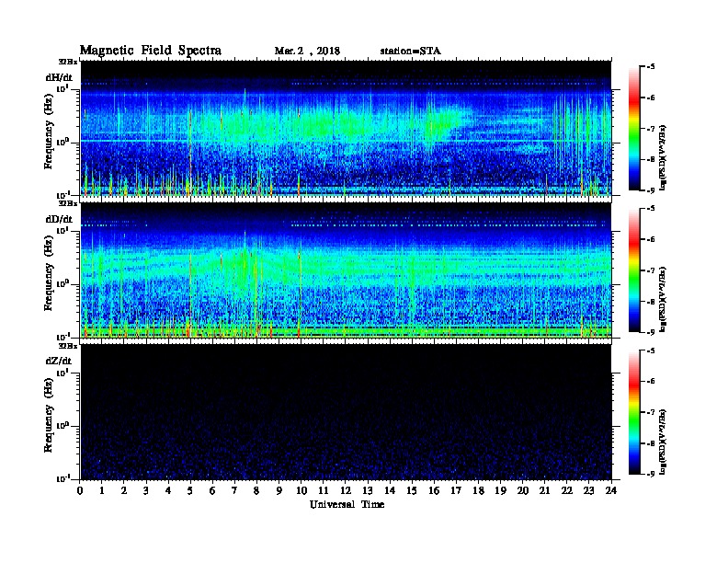Click the x-axis tick label "24"

click(611, 490)
